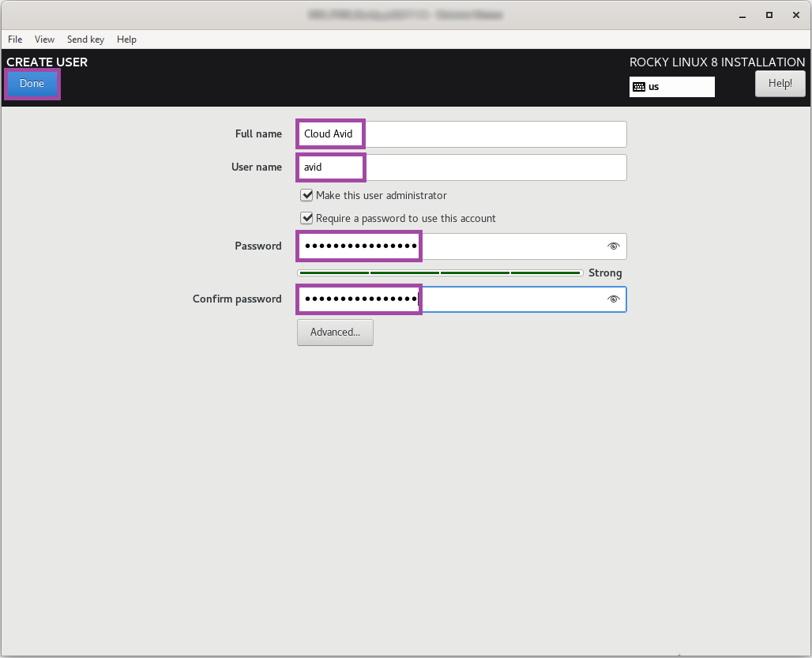Toggle Require a password checkbox

tap(306, 218)
